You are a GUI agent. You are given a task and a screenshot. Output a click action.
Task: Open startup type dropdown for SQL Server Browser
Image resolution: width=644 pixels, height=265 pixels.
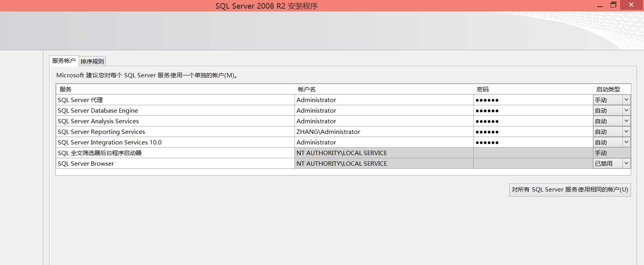click(x=626, y=163)
